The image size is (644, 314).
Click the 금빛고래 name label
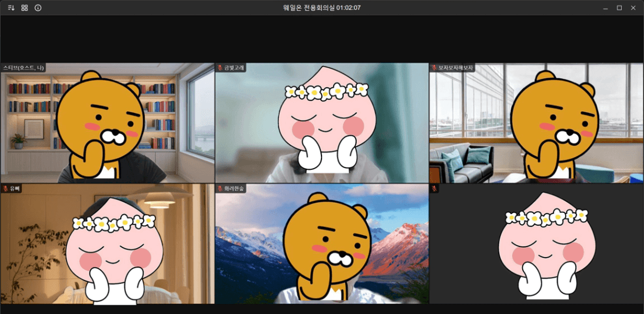(x=234, y=68)
